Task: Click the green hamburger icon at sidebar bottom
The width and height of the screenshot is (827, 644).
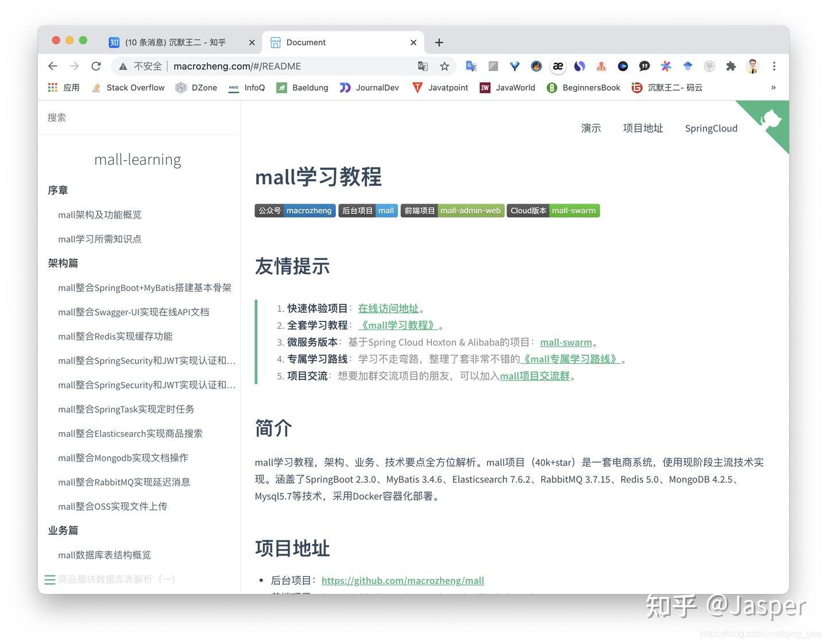Action: [50, 580]
